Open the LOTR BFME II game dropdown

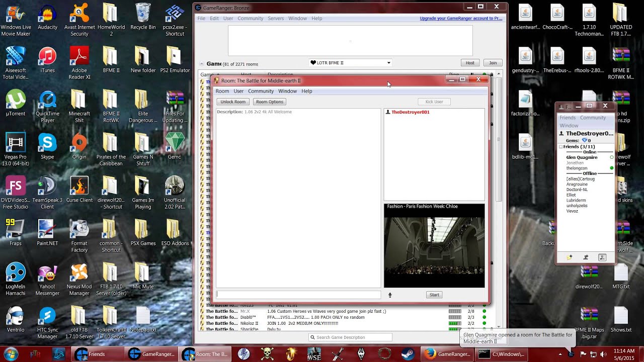click(350, 63)
